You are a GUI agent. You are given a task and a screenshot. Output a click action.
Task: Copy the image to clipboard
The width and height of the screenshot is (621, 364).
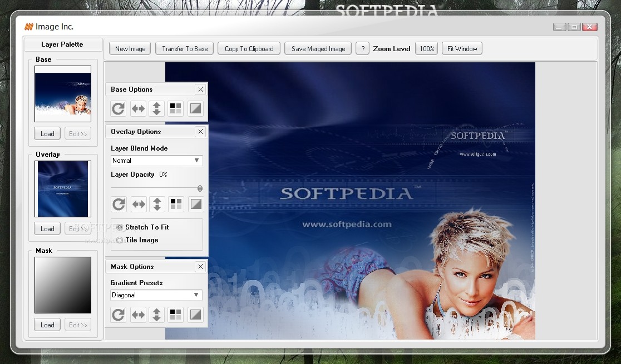[x=249, y=49]
